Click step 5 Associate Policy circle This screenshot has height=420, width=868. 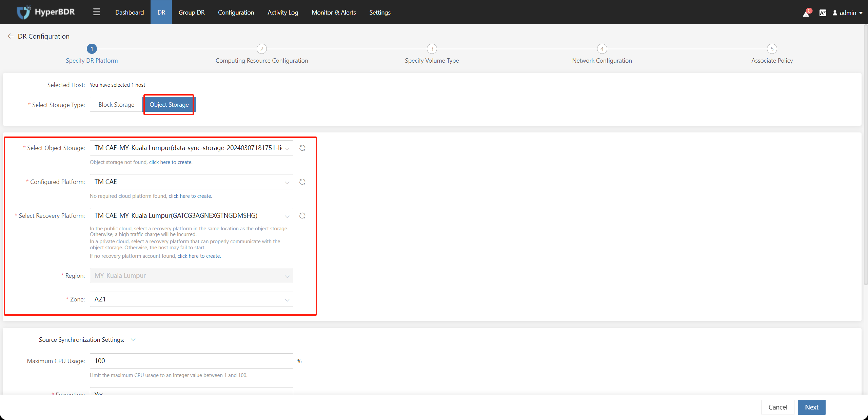(x=772, y=49)
